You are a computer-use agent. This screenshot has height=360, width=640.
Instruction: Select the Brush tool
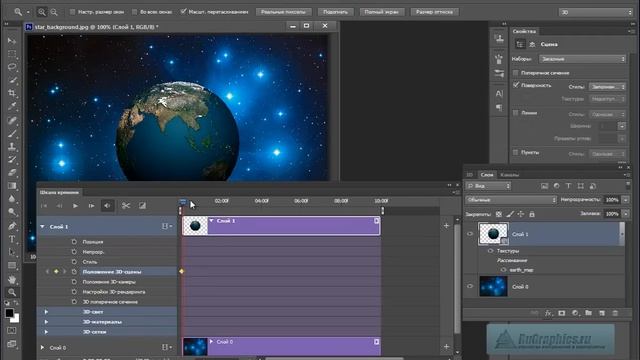[12, 133]
